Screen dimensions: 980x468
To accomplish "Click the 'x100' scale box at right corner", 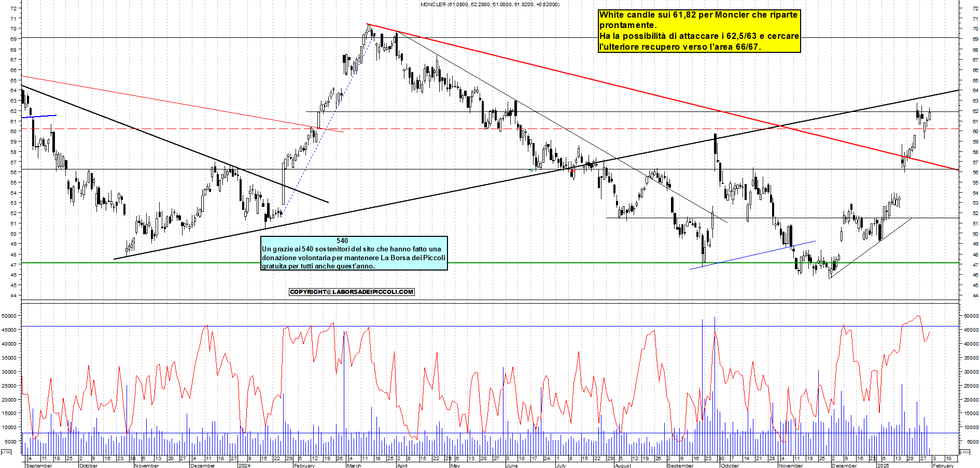I will [964, 452].
